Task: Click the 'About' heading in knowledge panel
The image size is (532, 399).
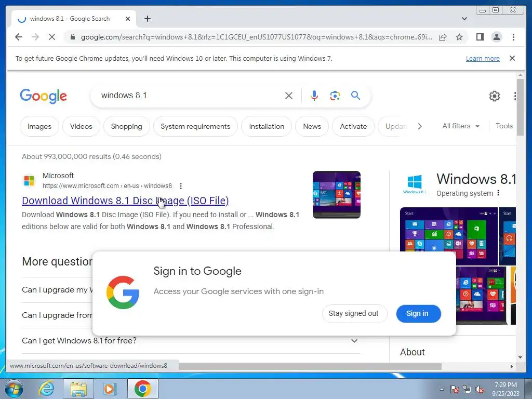Action: tap(412, 352)
